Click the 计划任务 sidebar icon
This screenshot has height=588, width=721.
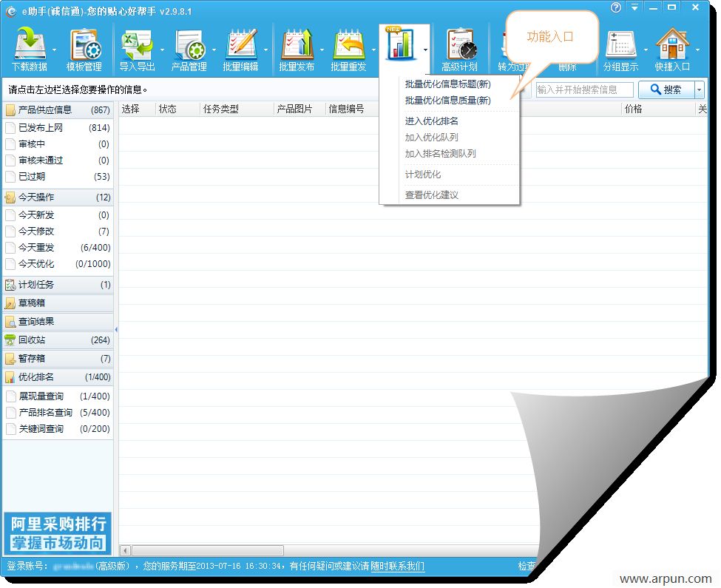10,285
